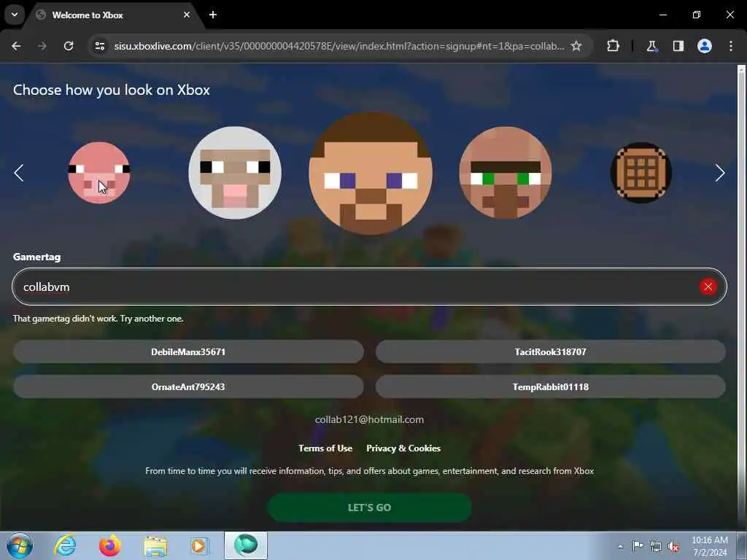The image size is (747, 560).
Task: Choose suggested gamertag TacitRook318707
Action: click(550, 352)
